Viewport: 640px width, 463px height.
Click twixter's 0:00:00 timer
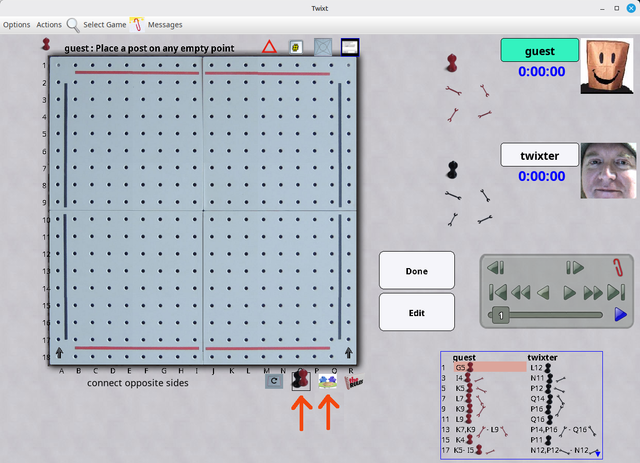click(542, 176)
